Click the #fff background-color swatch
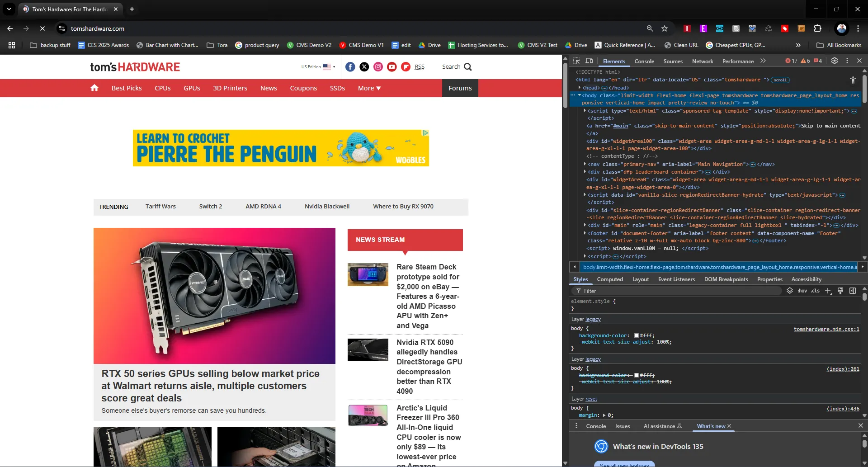The height and width of the screenshot is (467, 868). pos(637,335)
